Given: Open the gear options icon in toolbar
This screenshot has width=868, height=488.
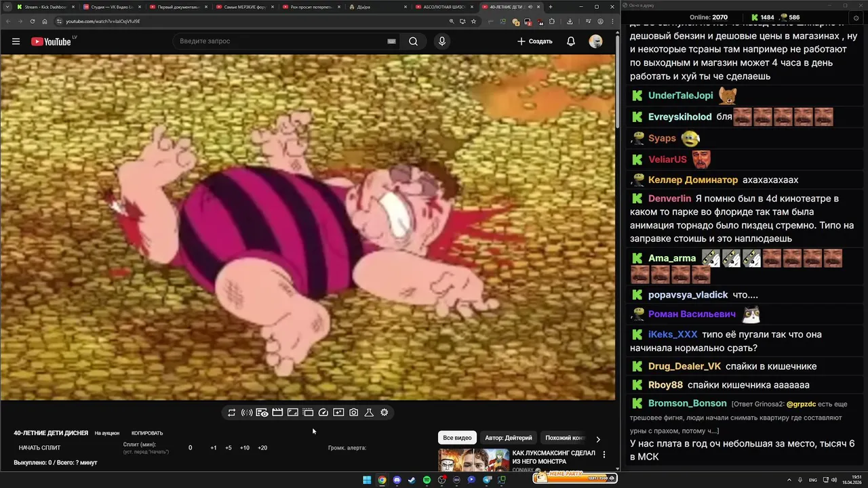Looking at the screenshot, I should click(x=384, y=412).
